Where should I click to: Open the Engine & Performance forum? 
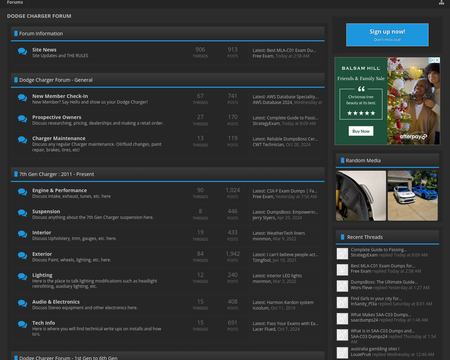coord(59,190)
